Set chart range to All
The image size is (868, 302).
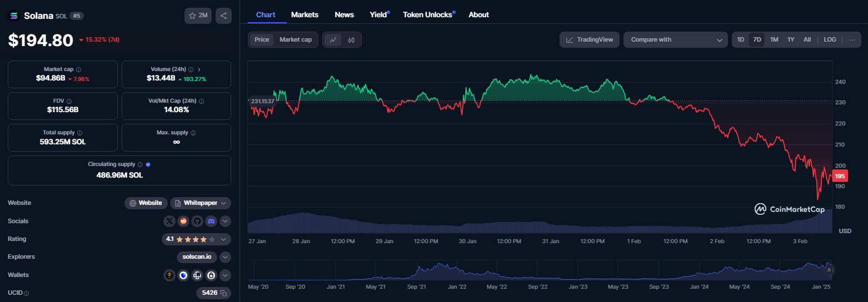click(x=807, y=39)
